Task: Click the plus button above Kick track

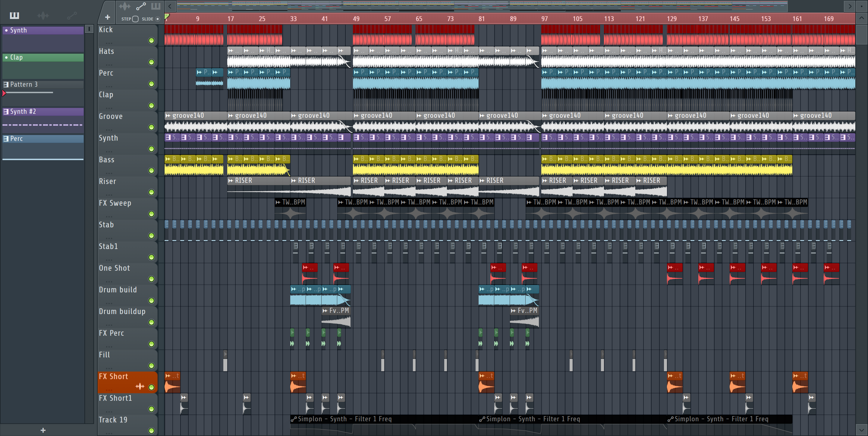Action: point(108,17)
